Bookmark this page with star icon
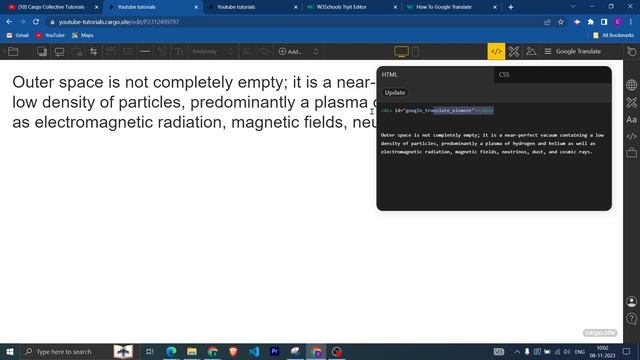Viewport: 640px width, 360px height. tap(561, 22)
